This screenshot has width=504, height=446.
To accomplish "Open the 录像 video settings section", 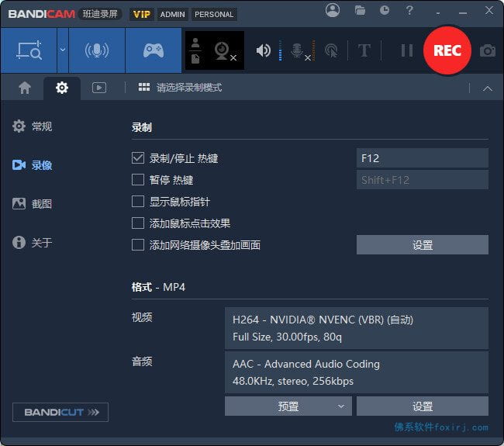I will [32, 165].
